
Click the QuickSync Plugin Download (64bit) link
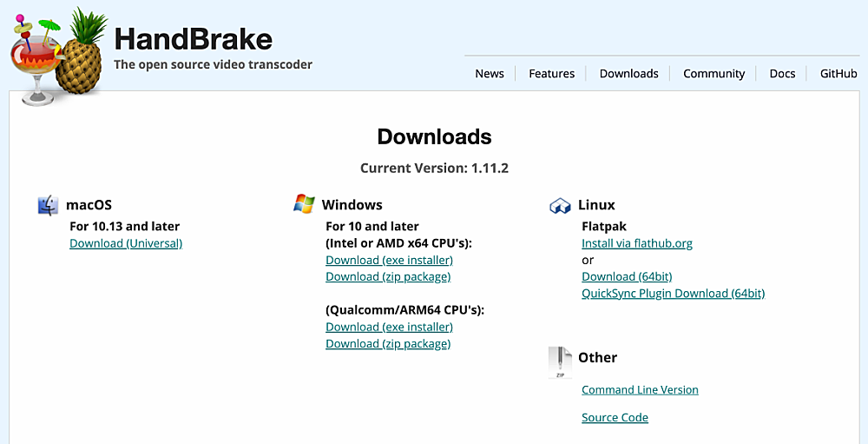(674, 293)
